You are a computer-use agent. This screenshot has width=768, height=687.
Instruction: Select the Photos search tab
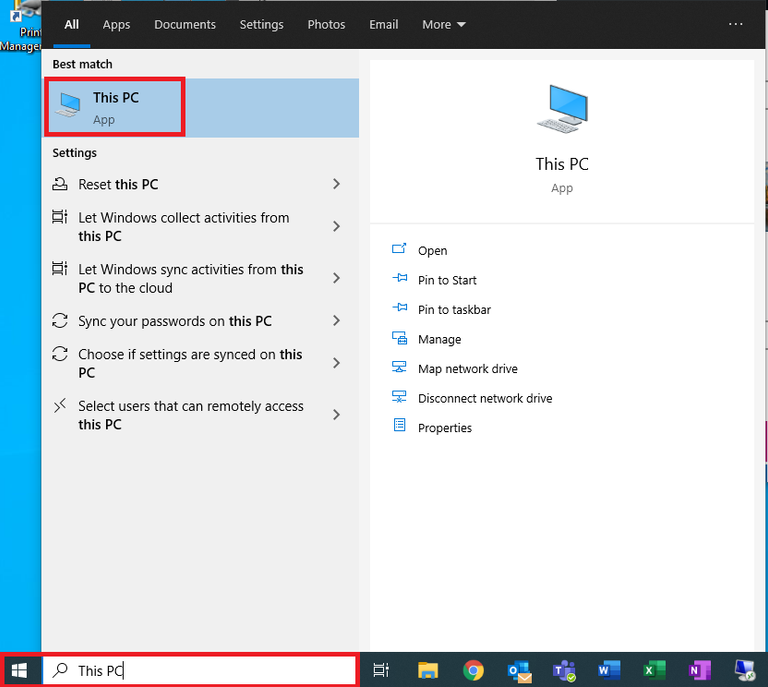coord(326,24)
